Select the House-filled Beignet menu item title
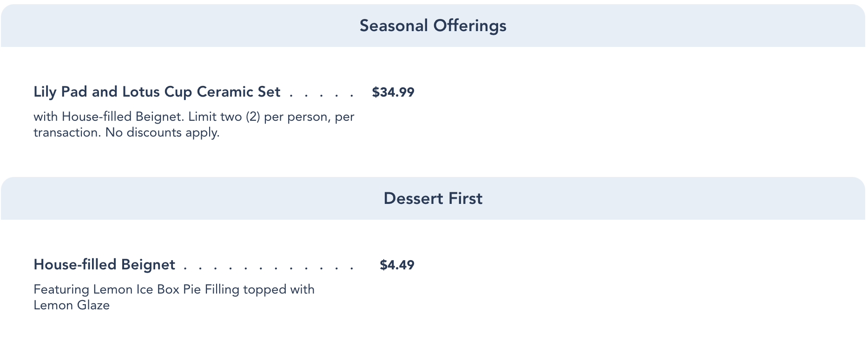 [104, 265]
